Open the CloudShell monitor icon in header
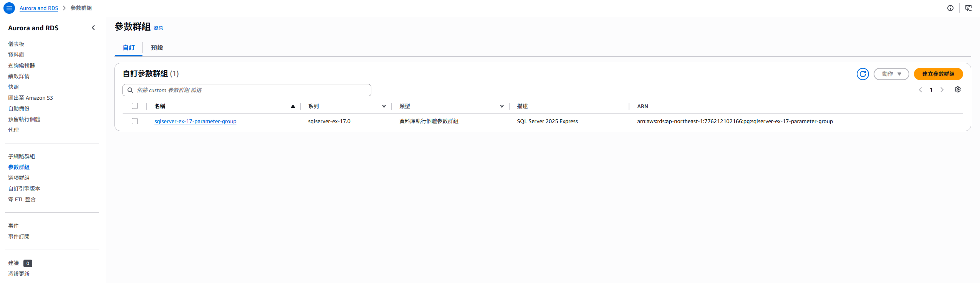 click(968, 8)
